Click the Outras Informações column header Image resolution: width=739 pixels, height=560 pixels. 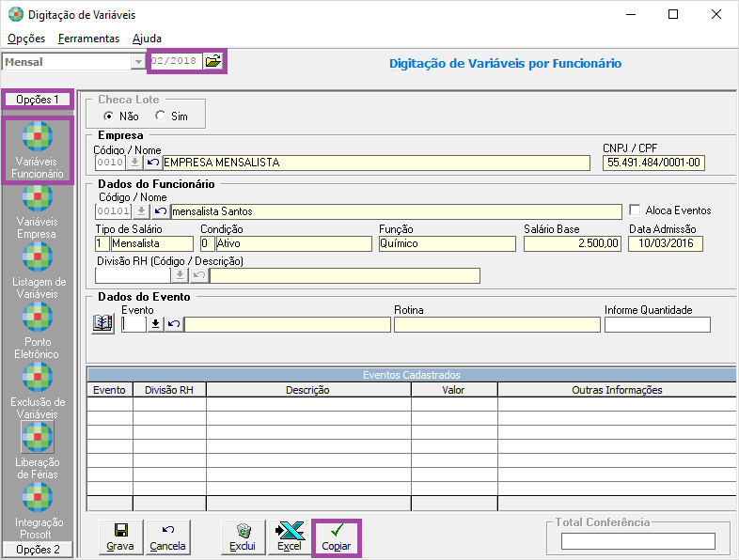click(x=617, y=390)
